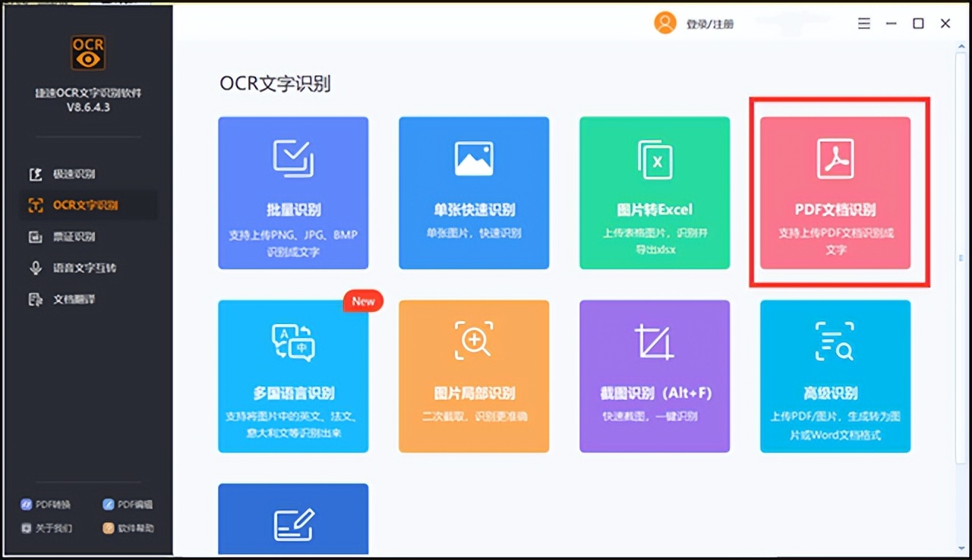This screenshot has height=560, width=972.
Task: Open the hamburger menu at top right
Action: click(x=863, y=23)
